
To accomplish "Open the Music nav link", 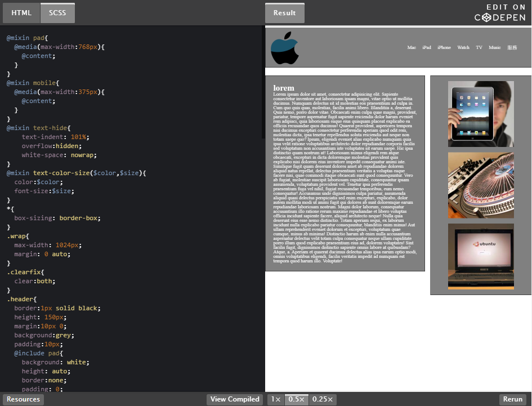I will 495,47.
